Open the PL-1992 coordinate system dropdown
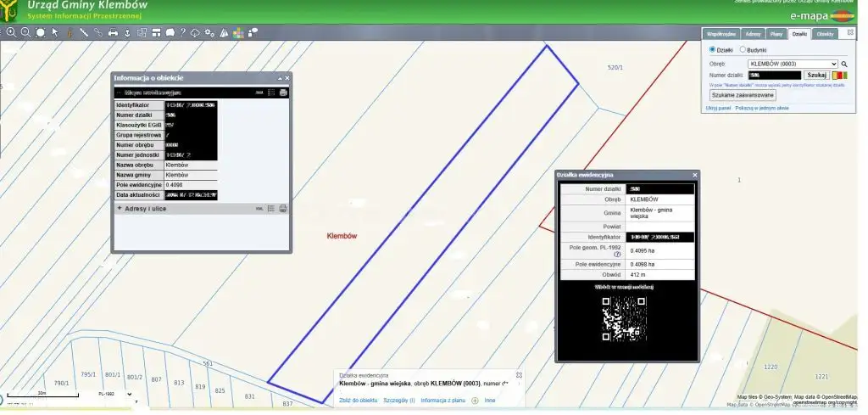 114,394
